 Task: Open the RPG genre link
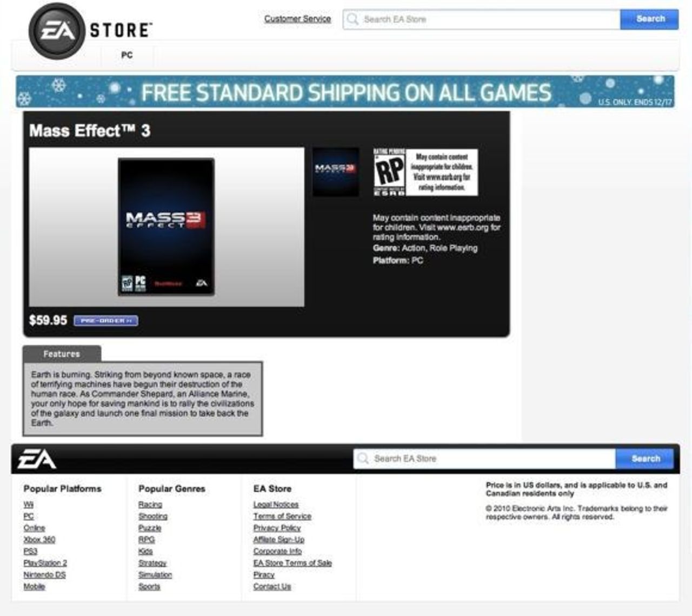click(x=147, y=539)
